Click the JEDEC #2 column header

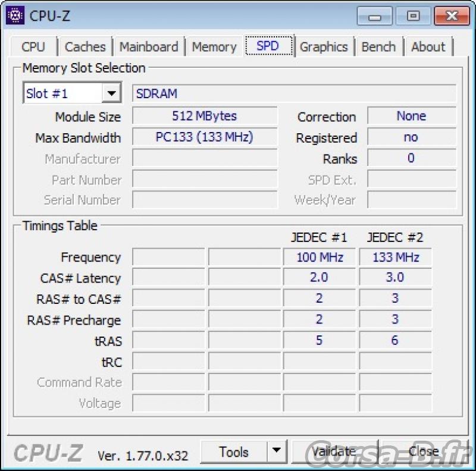click(x=395, y=238)
